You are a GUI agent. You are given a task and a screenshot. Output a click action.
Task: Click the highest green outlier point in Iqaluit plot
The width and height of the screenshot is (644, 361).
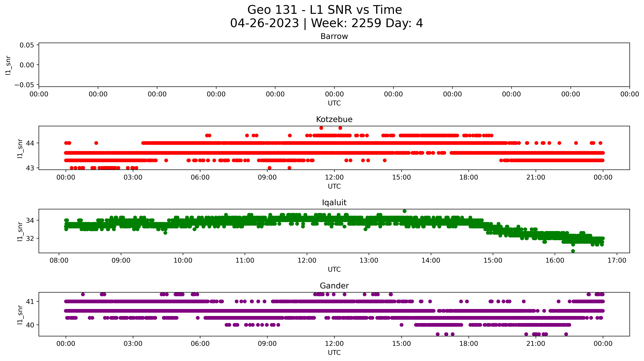tap(405, 211)
